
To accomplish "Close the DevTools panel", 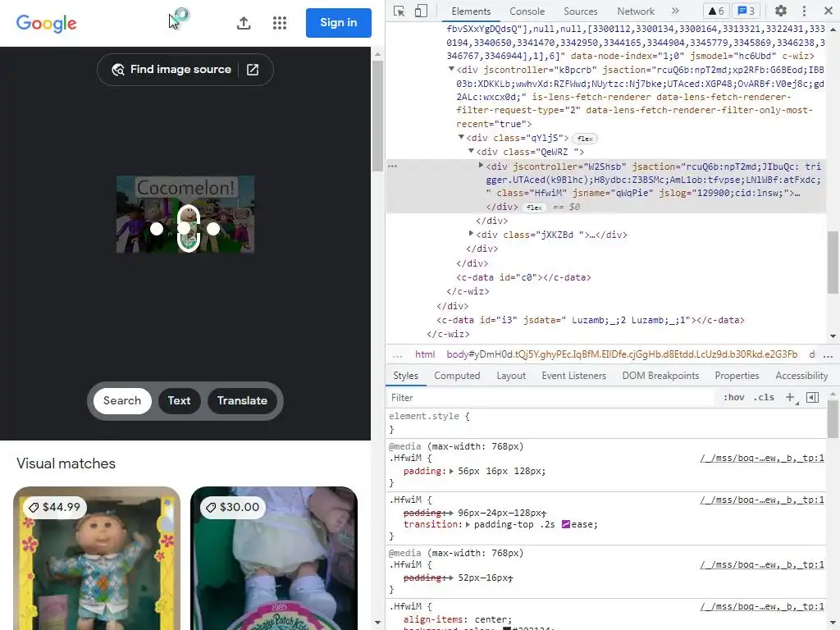I will 829,11.
